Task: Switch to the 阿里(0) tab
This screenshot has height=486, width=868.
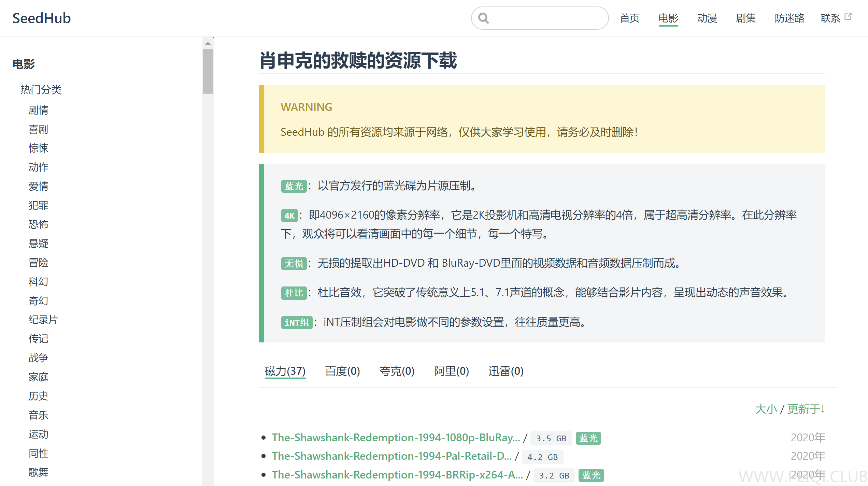Action: [452, 371]
